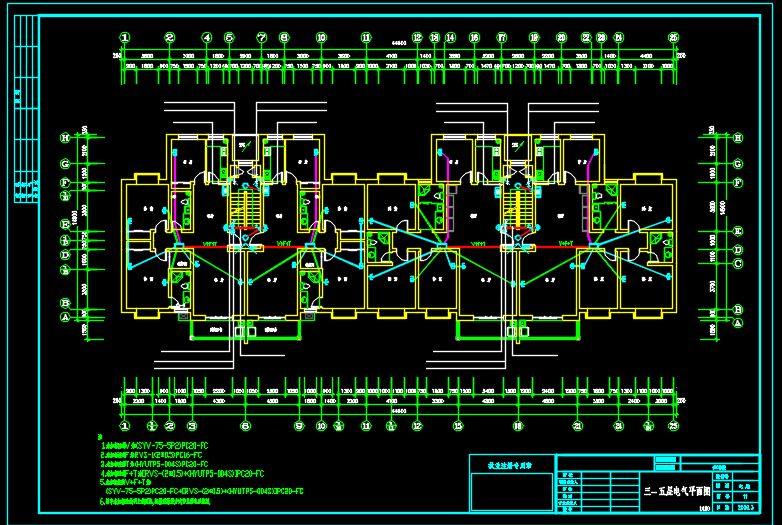Select axis bubble 6 in bottom grid row
The width and height of the screenshot is (782, 525).
point(245,426)
